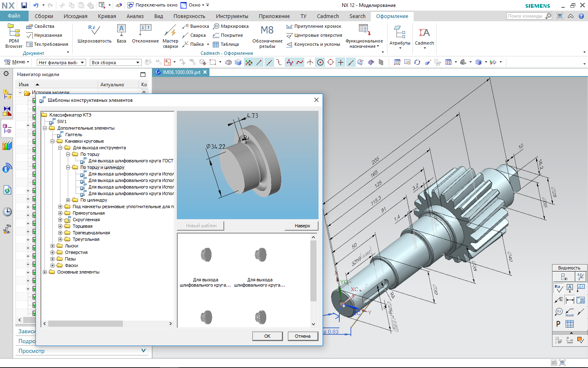
Task: Switch to the Поверхность ribbon tab
Action: [189, 16]
